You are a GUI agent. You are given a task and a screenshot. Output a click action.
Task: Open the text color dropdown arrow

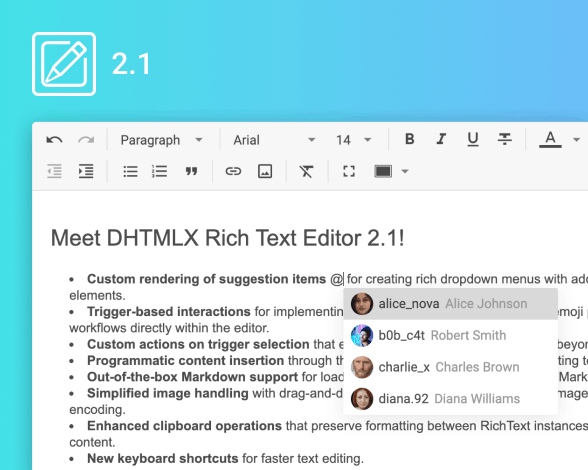coord(576,140)
